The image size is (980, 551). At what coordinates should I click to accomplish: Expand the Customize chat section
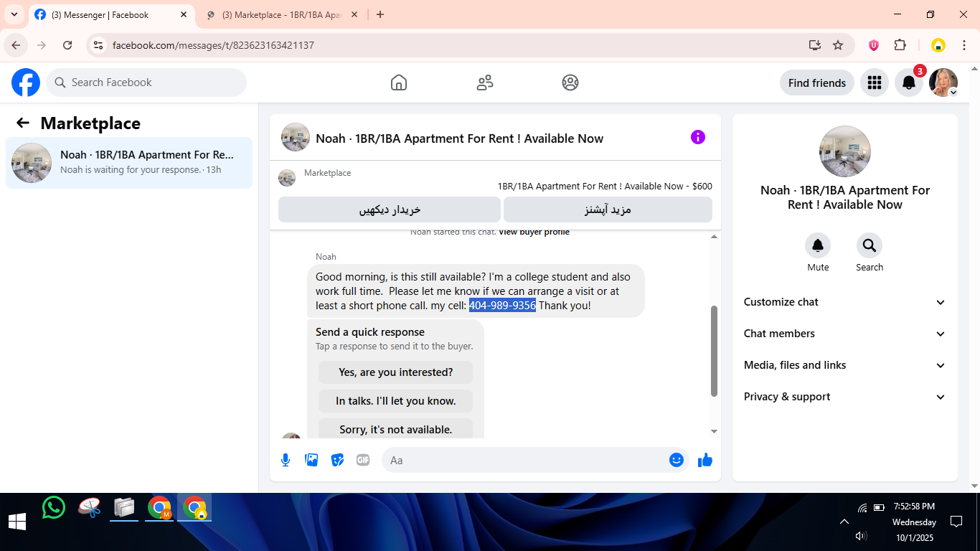click(x=844, y=302)
